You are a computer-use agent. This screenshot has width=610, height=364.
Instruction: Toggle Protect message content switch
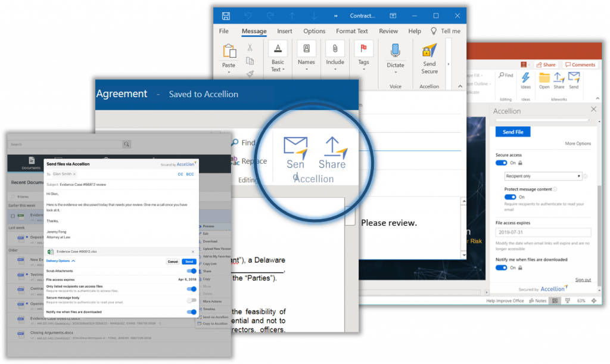[x=510, y=197]
